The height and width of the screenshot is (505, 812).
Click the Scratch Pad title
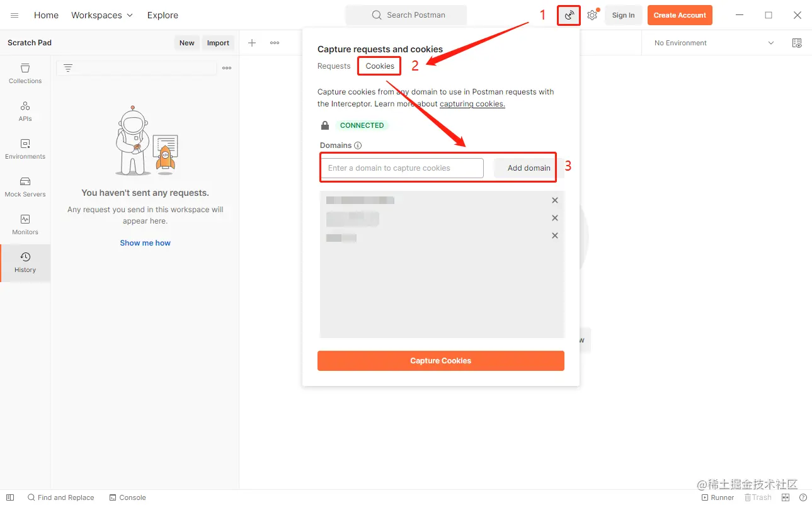click(x=30, y=43)
